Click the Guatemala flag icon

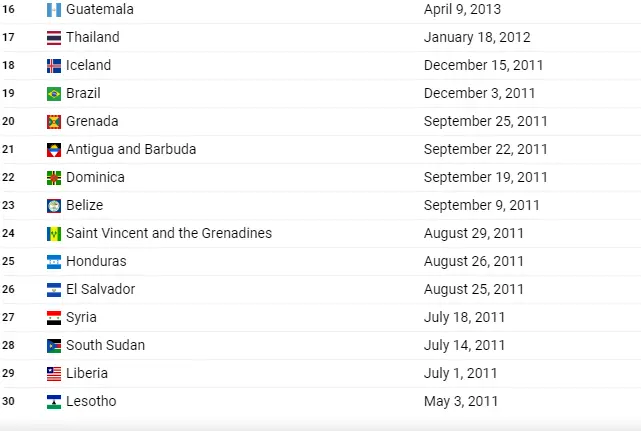coord(54,10)
